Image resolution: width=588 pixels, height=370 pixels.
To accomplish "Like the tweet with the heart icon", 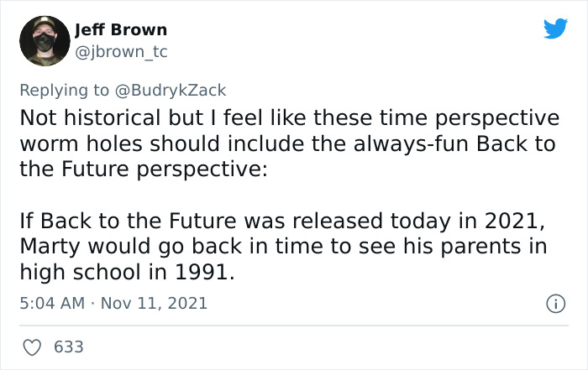I will pyautogui.click(x=34, y=346).
